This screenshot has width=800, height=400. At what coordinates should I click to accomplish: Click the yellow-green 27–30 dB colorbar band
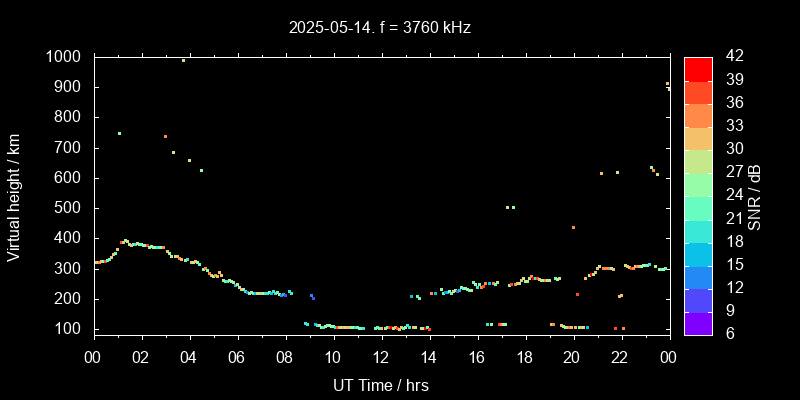pyautogui.click(x=698, y=160)
